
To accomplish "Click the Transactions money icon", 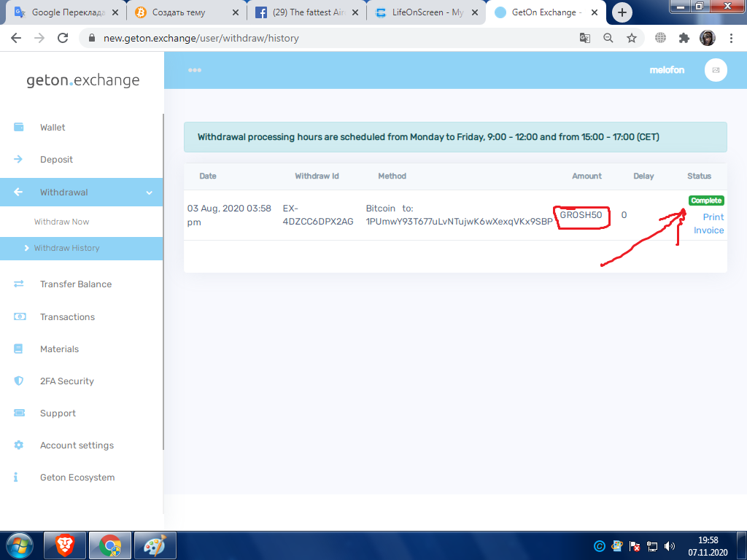I will pos(20,316).
